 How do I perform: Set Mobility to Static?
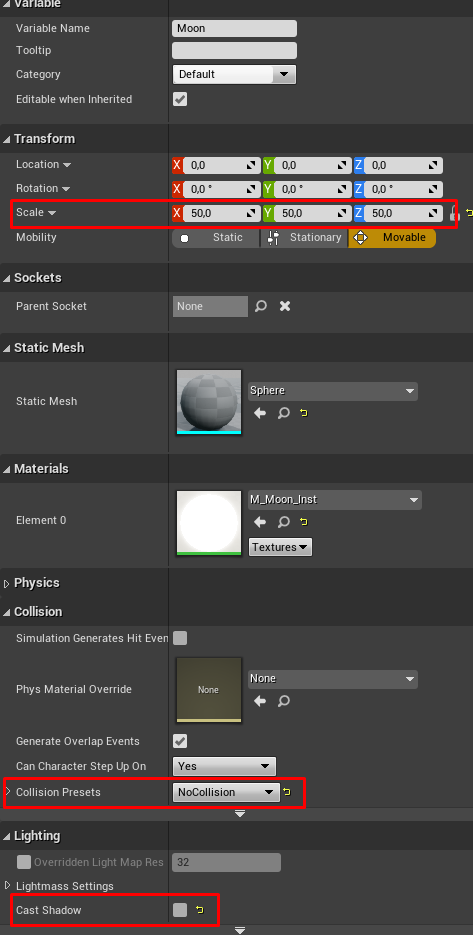[216, 237]
